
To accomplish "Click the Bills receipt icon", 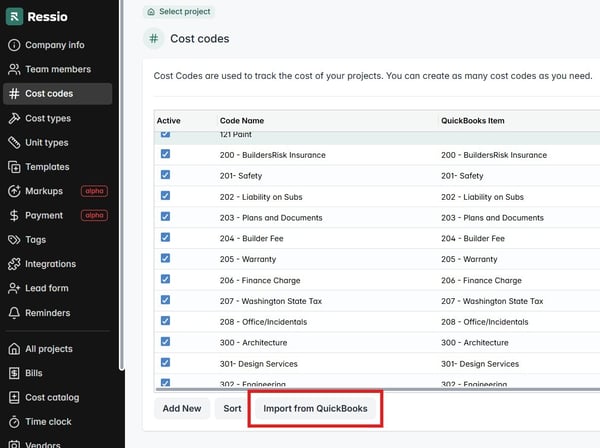I will [14, 373].
